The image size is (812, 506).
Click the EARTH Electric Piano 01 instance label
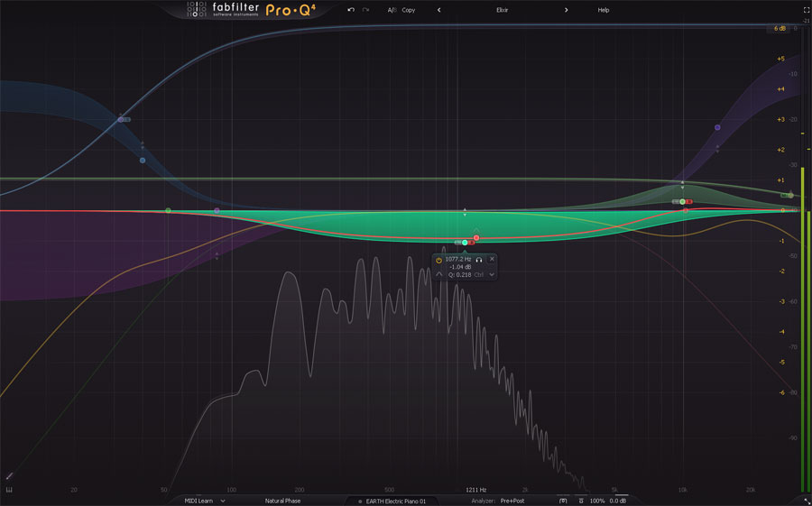tap(396, 501)
